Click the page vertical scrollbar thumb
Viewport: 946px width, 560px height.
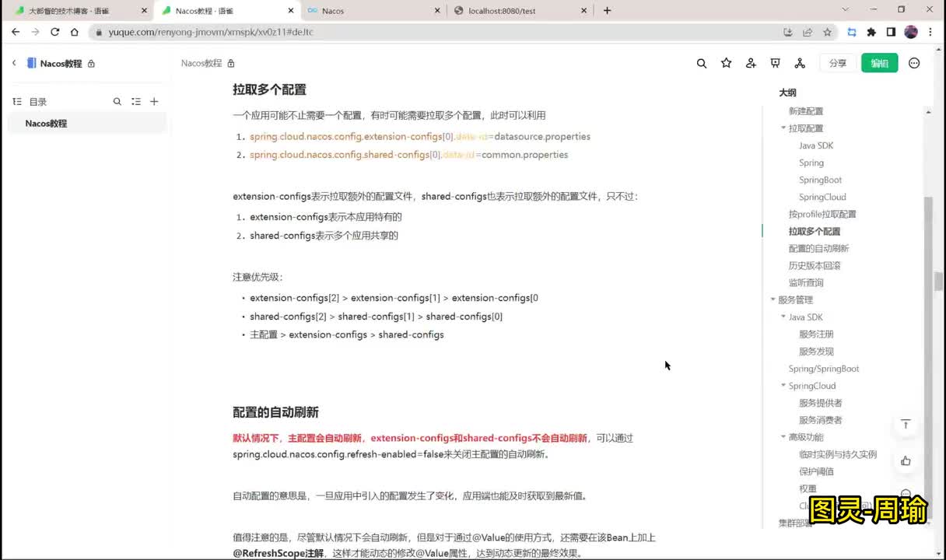click(x=939, y=281)
